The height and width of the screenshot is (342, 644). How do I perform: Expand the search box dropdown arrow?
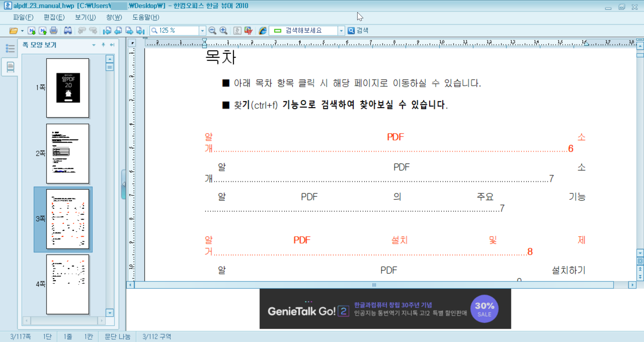pyautogui.click(x=341, y=31)
